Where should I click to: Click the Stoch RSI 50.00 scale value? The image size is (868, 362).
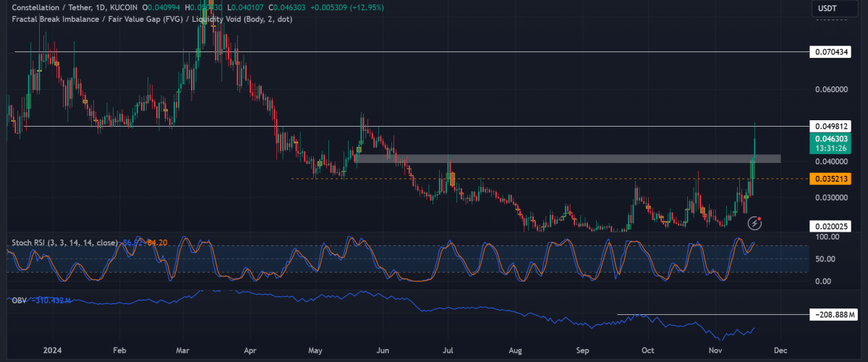(x=826, y=259)
